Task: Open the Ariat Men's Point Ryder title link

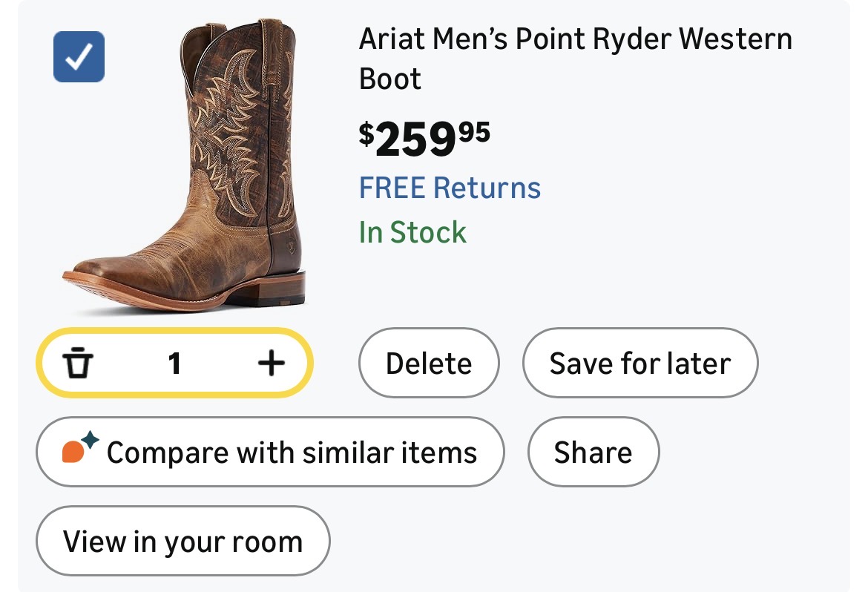Action: click(575, 39)
